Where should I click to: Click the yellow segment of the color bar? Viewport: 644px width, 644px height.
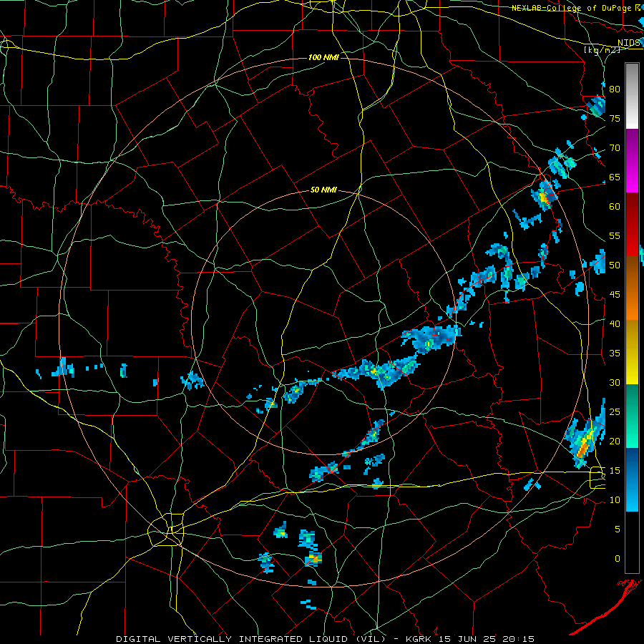click(632, 352)
